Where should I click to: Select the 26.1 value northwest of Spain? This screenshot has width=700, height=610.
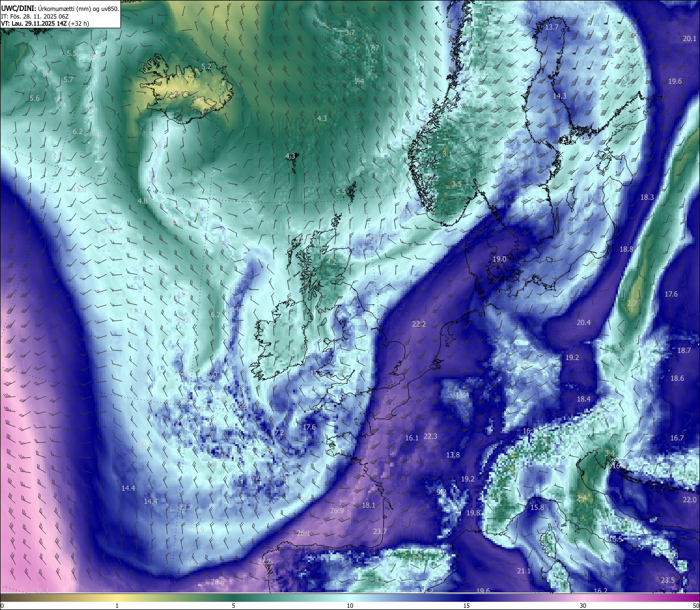click(304, 533)
